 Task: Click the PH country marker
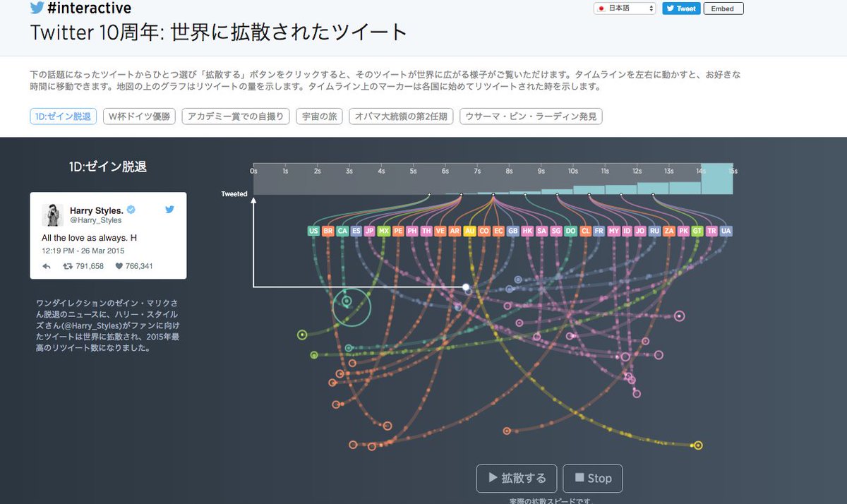pyautogui.click(x=412, y=231)
